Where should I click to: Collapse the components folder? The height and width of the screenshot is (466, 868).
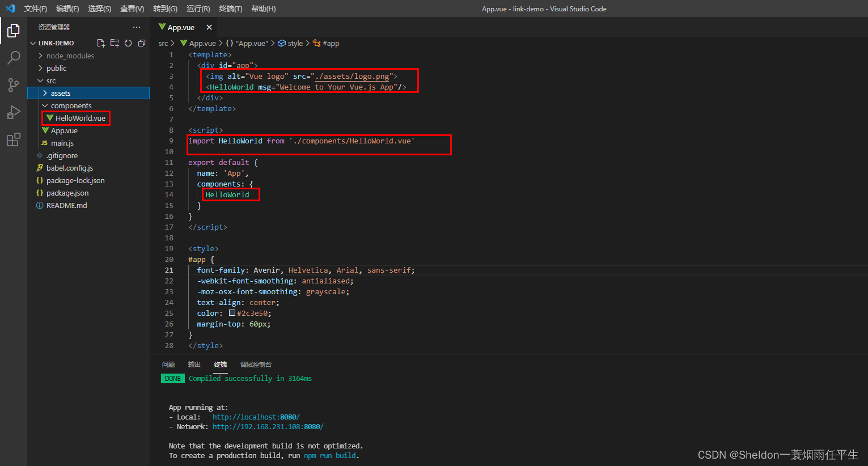[45, 105]
